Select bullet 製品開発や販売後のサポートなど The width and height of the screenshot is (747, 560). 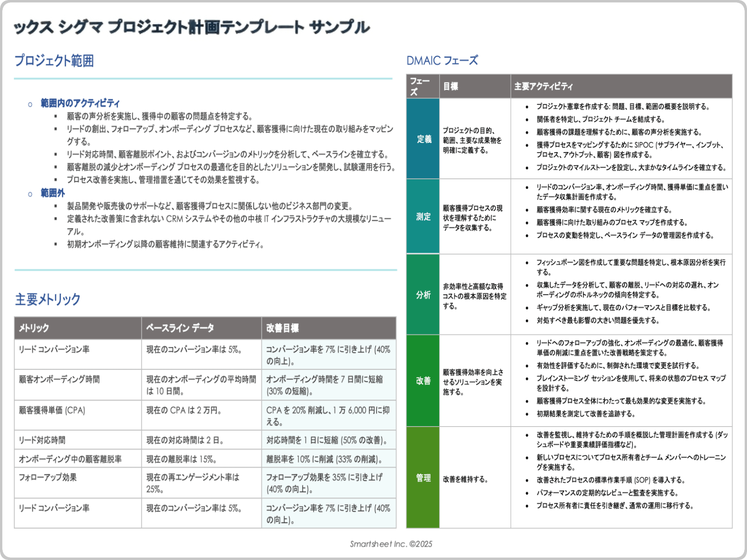pyautogui.click(x=210, y=206)
